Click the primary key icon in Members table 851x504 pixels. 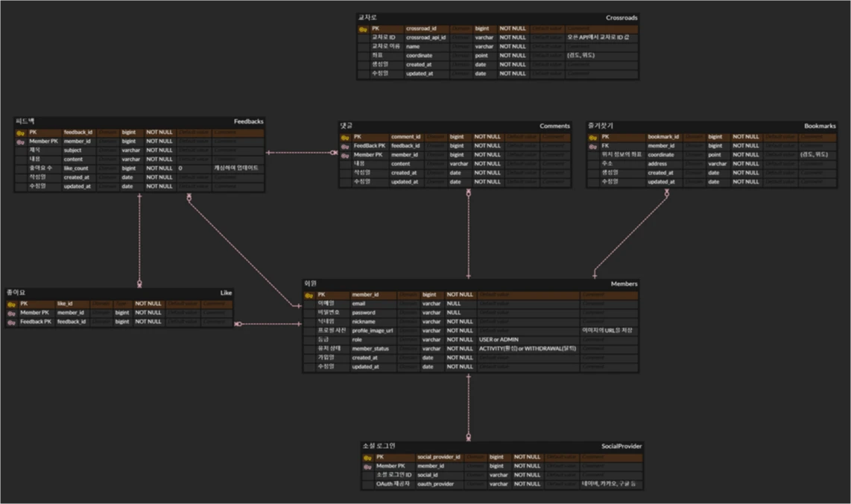309,296
